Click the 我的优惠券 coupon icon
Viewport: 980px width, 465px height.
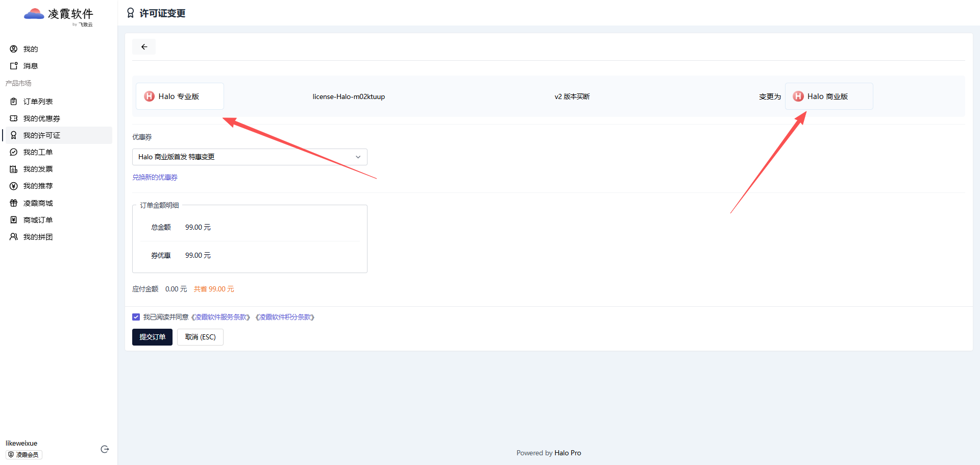14,118
